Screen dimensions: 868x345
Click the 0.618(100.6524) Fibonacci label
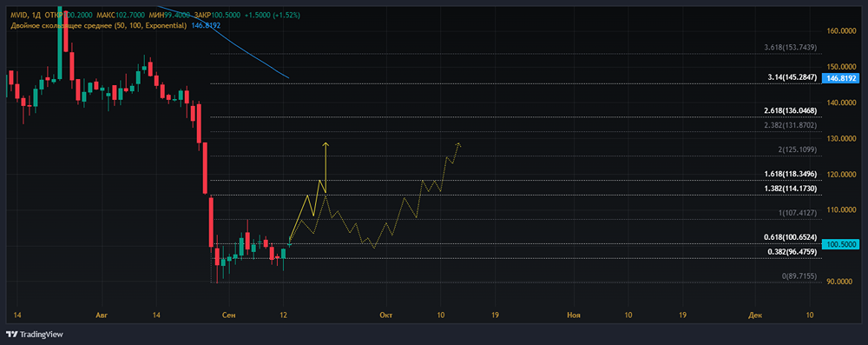coord(791,237)
